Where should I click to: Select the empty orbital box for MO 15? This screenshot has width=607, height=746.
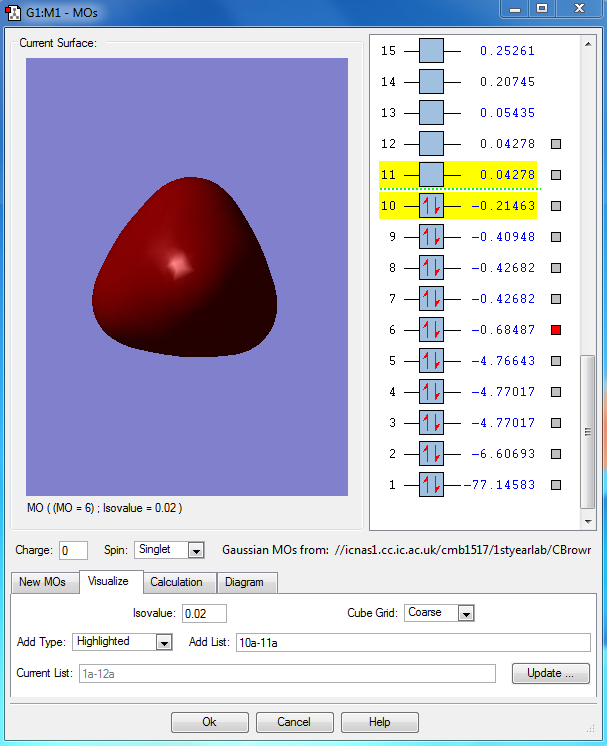coord(431,51)
